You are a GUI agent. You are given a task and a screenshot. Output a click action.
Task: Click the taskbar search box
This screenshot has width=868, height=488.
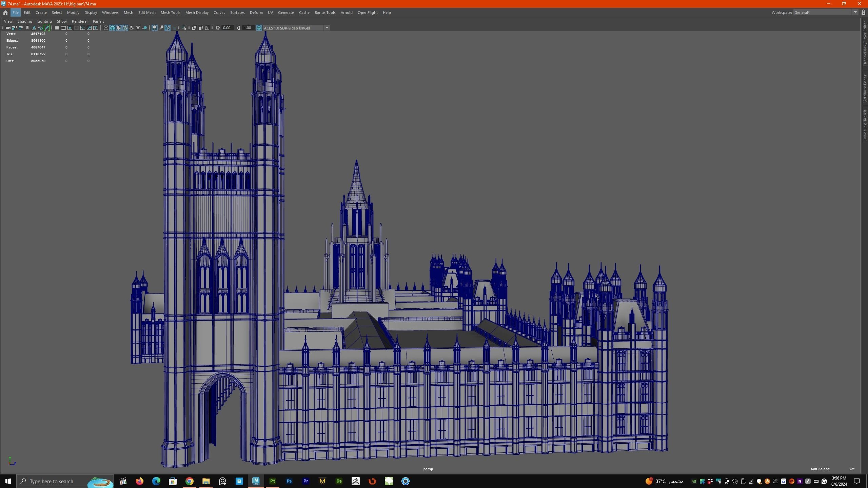tap(65, 481)
